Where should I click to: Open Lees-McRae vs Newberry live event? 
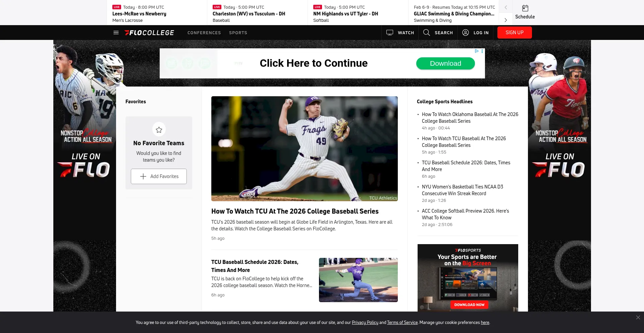[157, 13]
